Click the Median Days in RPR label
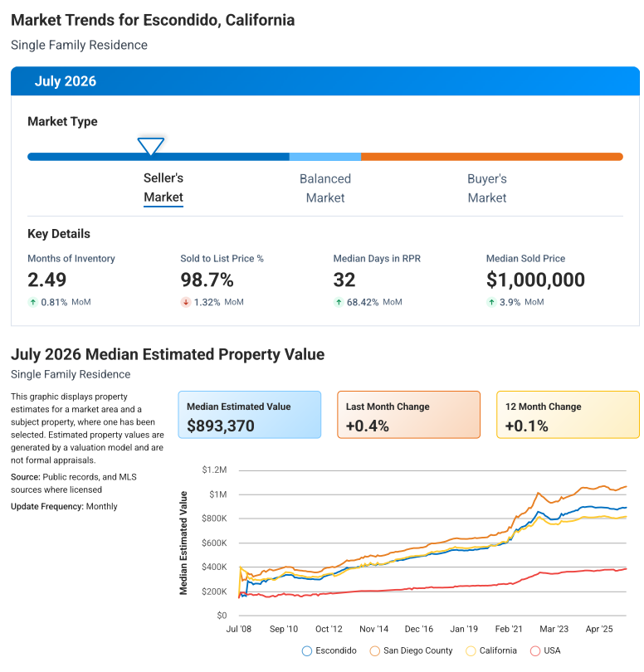Screen dimensions: 644x672 click(377, 258)
